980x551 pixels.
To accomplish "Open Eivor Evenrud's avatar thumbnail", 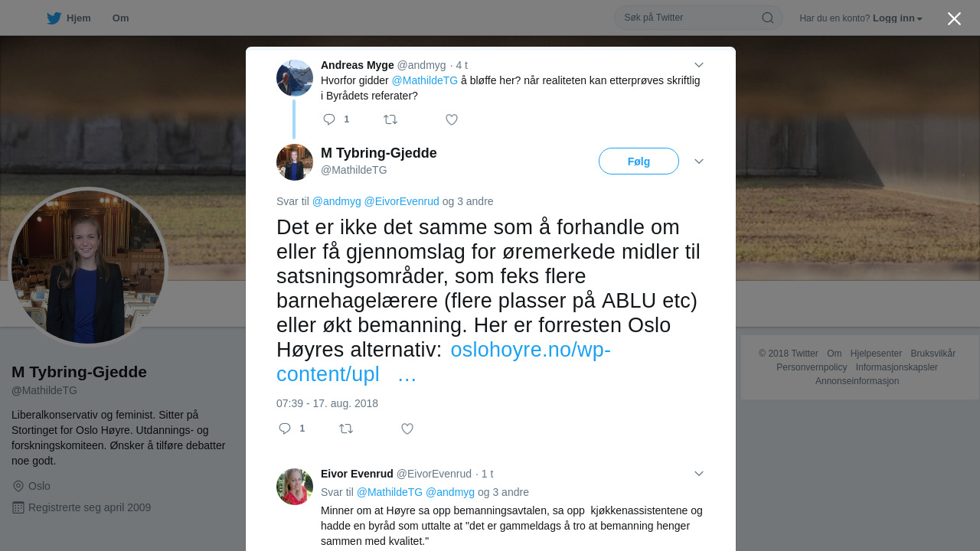I will pos(295,487).
